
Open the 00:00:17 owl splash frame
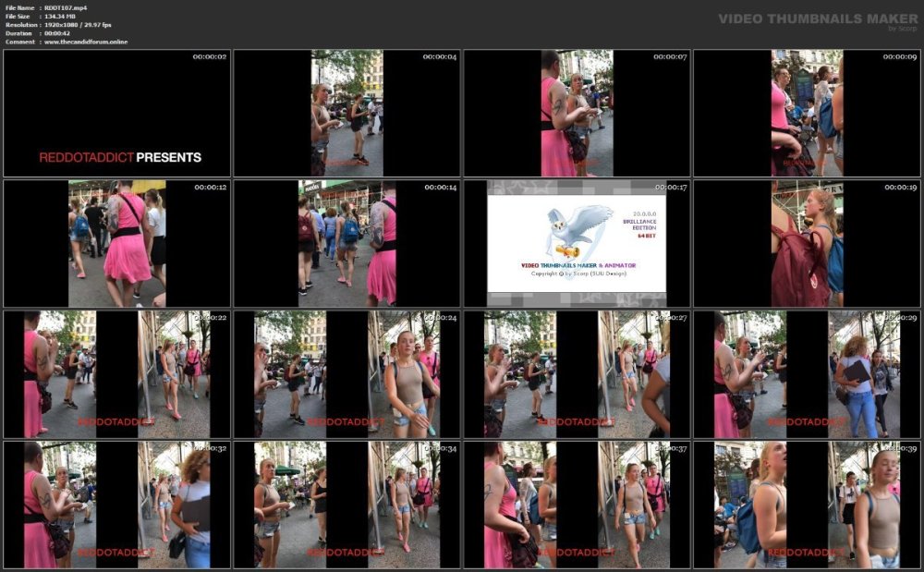(577, 244)
